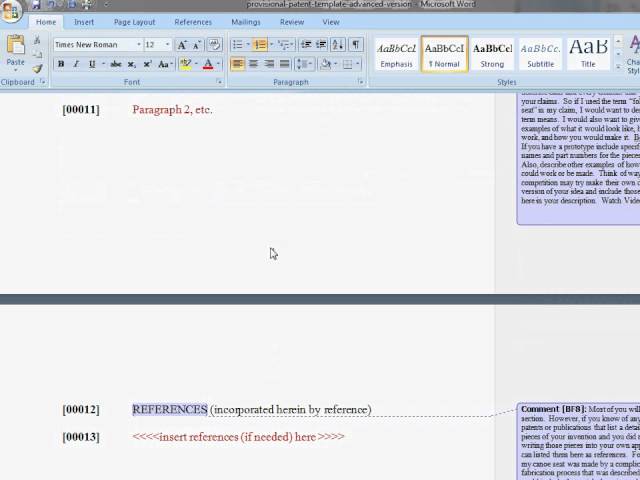Click the highlighted word REFERENCES
Viewport: 640px width, 480px height.
click(170, 409)
